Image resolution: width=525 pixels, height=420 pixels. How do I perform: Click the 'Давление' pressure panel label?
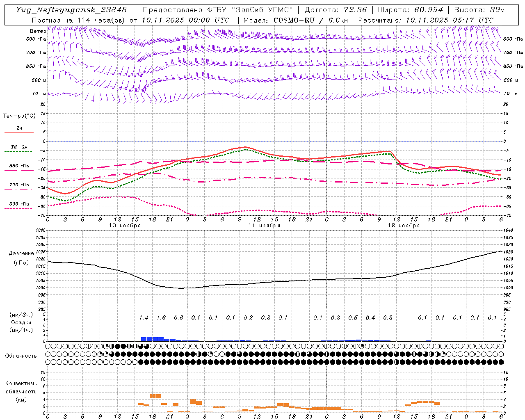click(21, 253)
